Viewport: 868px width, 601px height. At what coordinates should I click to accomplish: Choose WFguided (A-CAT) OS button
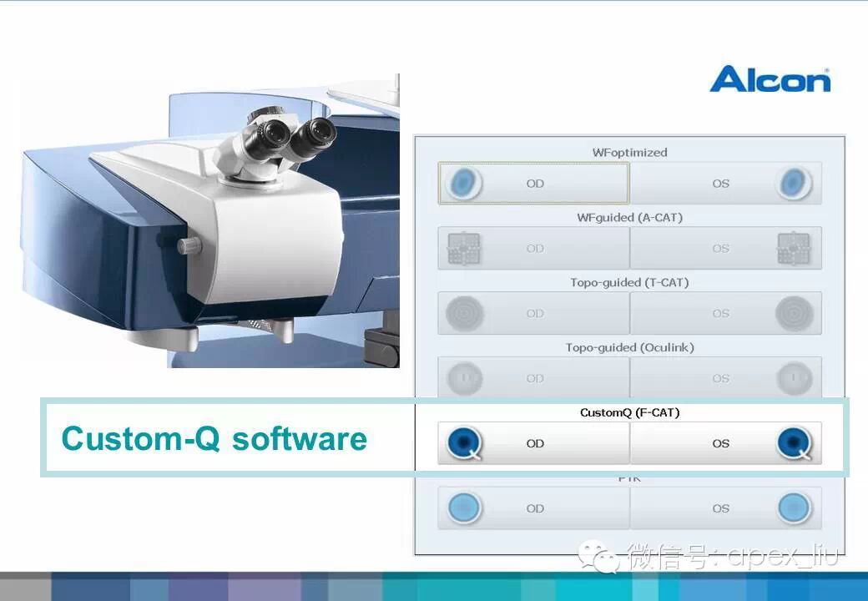[x=726, y=248]
